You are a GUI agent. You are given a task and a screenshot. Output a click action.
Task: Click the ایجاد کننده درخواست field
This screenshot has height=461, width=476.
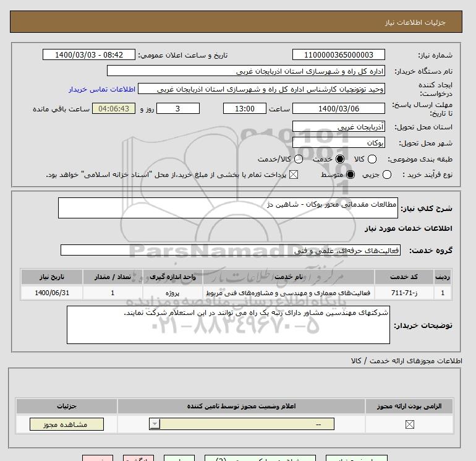click(x=261, y=88)
